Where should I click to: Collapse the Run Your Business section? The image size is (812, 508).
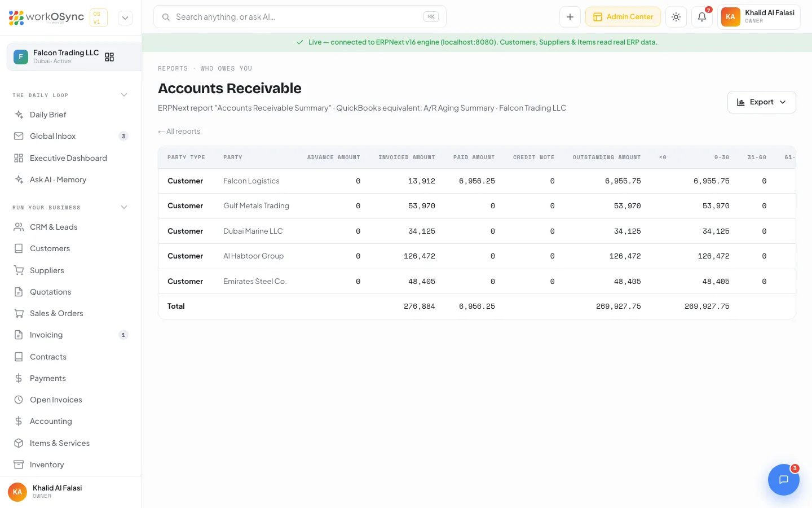tap(124, 207)
